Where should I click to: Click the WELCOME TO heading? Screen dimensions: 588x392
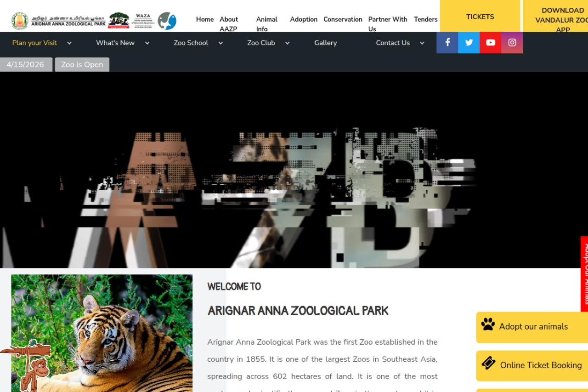[x=234, y=286]
